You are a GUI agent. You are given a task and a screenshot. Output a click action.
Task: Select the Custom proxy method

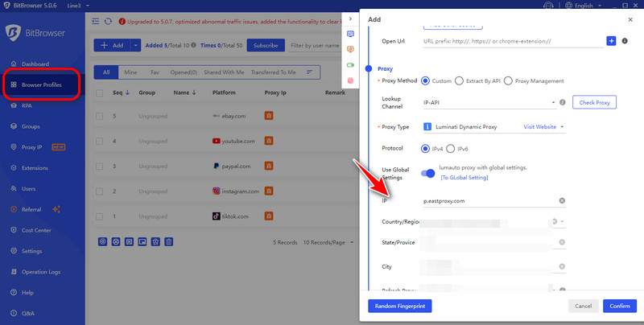pos(426,80)
